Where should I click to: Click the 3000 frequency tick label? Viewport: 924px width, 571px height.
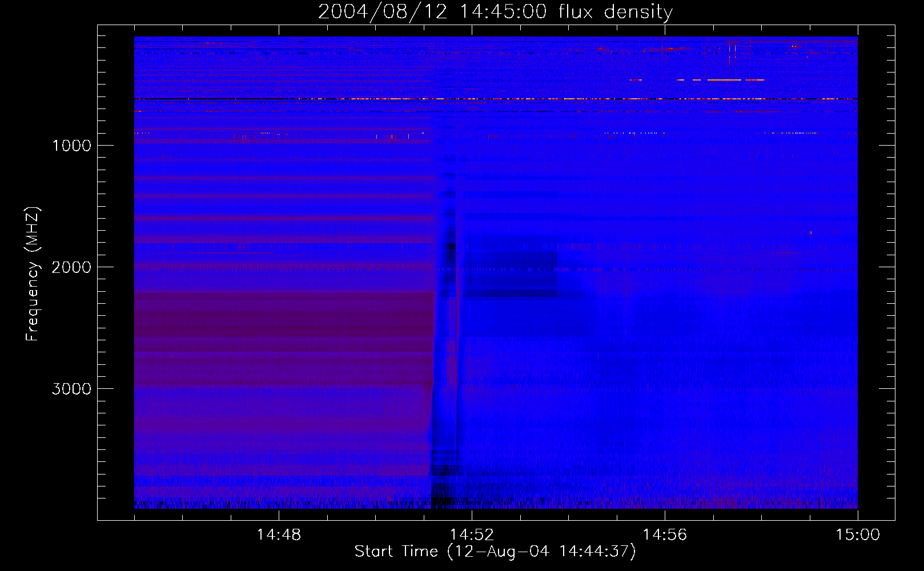point(71,389)
